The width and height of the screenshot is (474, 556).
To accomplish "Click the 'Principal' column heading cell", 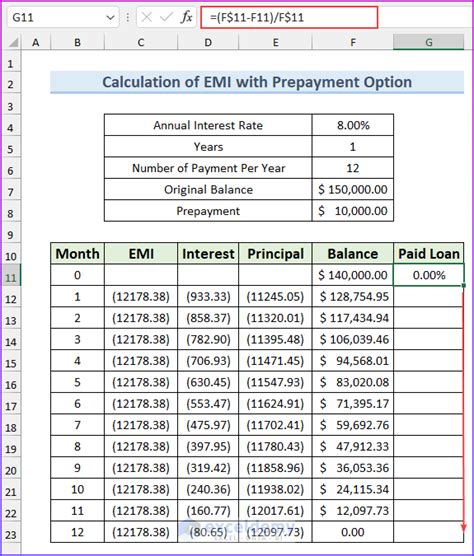I will 275,254.
